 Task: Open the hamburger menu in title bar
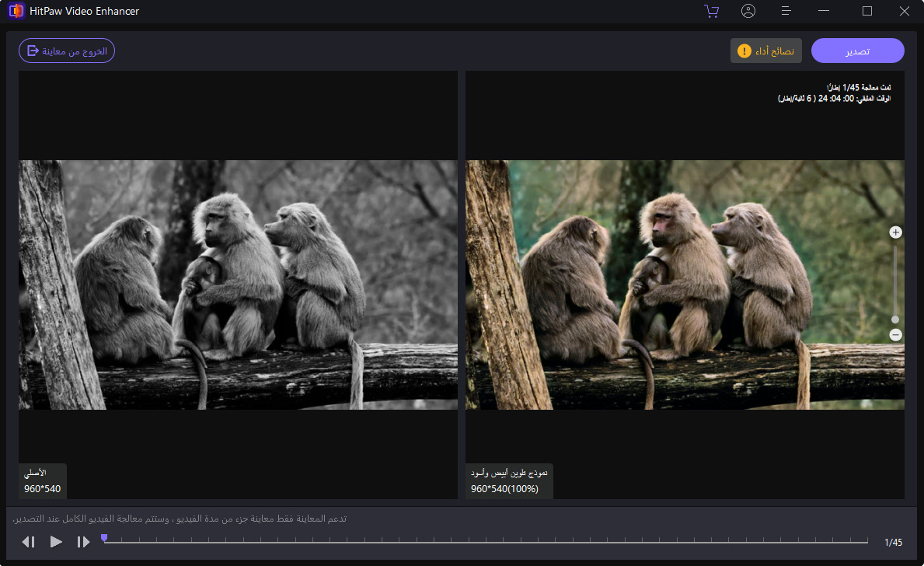[786, 11]
